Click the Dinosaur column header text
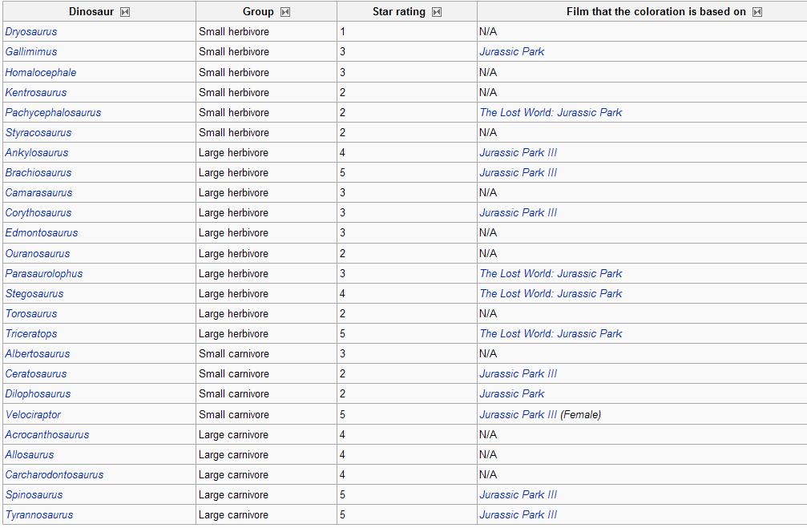This screenshot has width=807, height=532. [x=91, y=12]
